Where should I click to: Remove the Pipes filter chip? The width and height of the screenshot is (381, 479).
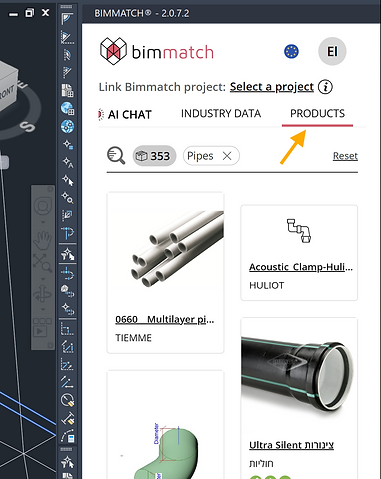click(x=227, y=156)
